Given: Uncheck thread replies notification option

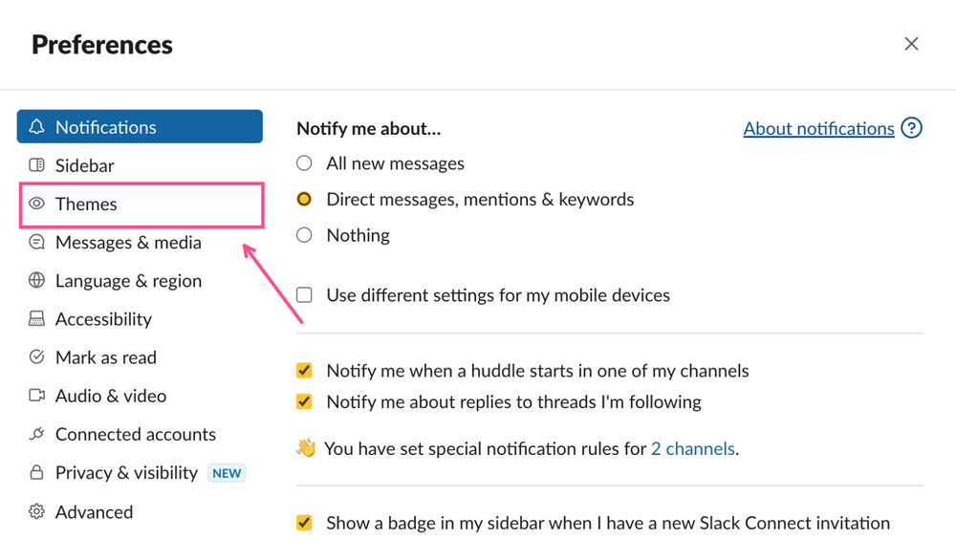Looking at the screenshot, I should pyautogui.click(x=303, y=401).
